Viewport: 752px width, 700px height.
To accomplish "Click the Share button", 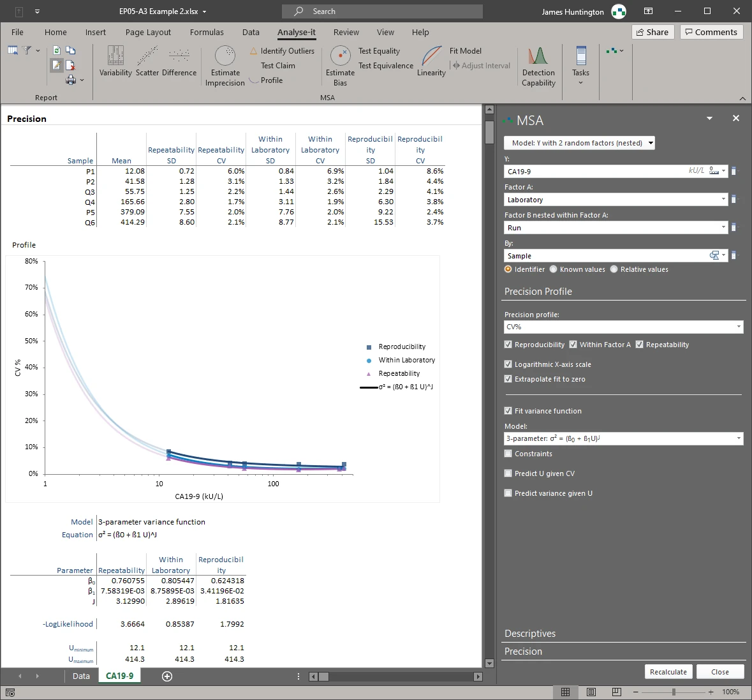I will click(x=652, y=32).
